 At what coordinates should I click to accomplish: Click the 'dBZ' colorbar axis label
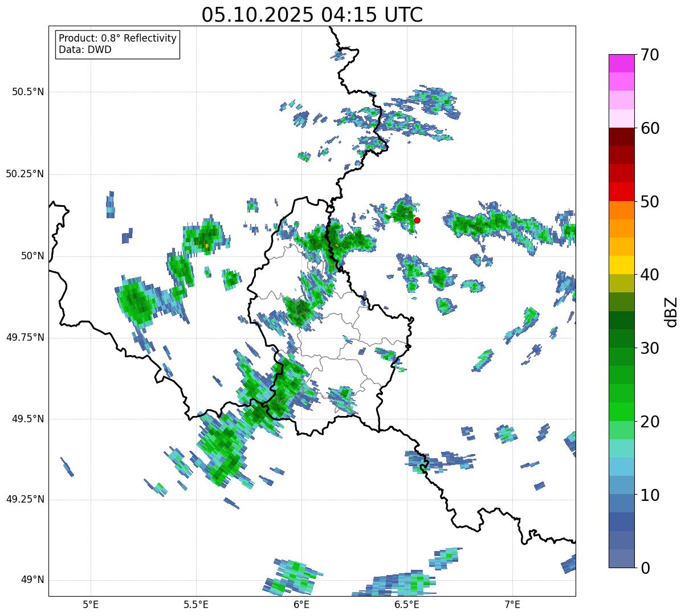(x=671, y=311)
